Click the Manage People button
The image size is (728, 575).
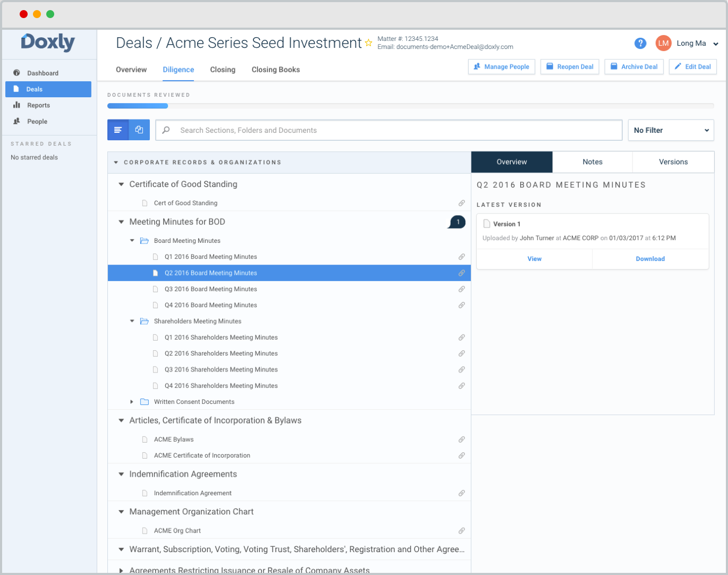[502, 67]
